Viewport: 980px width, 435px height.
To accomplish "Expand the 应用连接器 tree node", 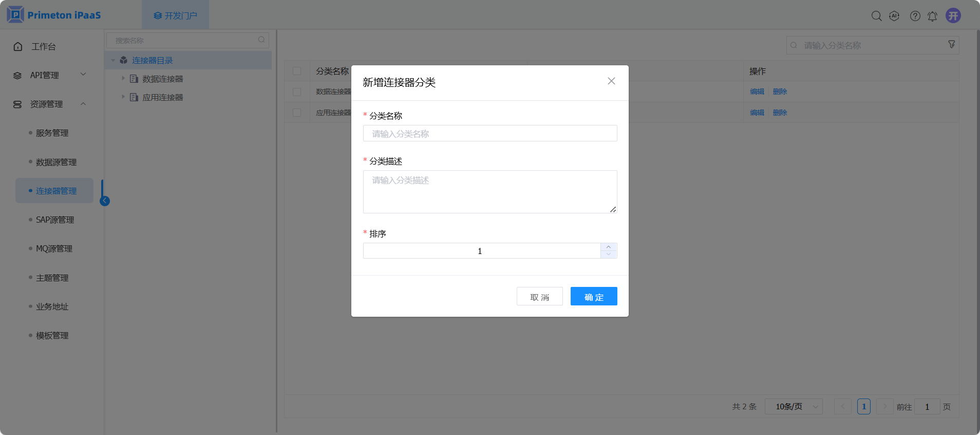I will [x=123, y=97].
